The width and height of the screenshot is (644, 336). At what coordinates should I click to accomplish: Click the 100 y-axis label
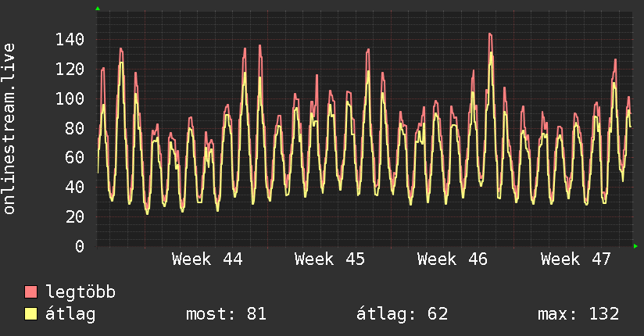(x=70, y=99)
